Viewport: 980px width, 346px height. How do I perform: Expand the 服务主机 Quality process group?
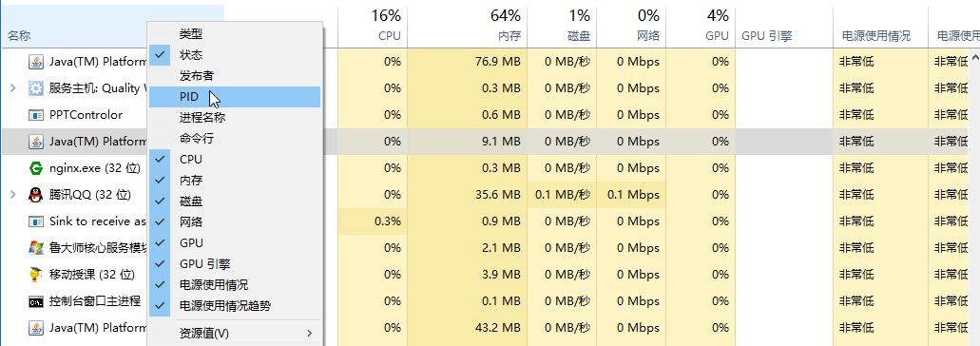pos(13,88)
